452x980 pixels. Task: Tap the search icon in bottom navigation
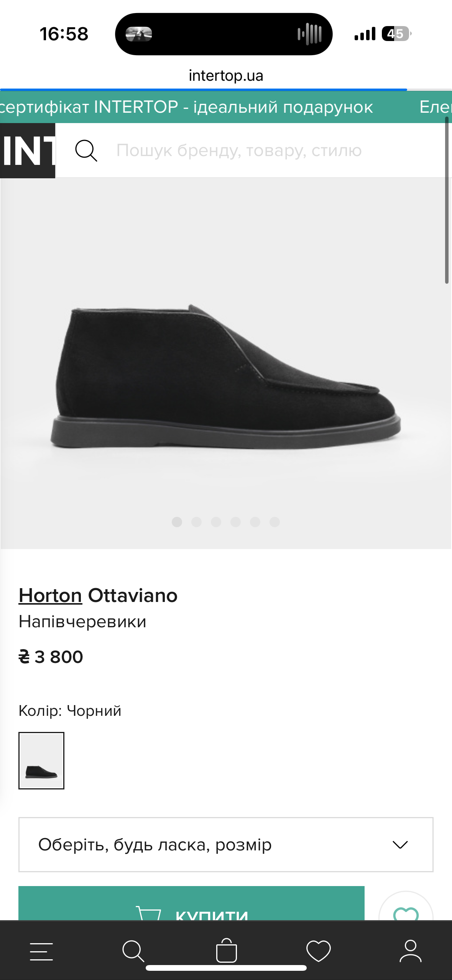pos(133,951)
